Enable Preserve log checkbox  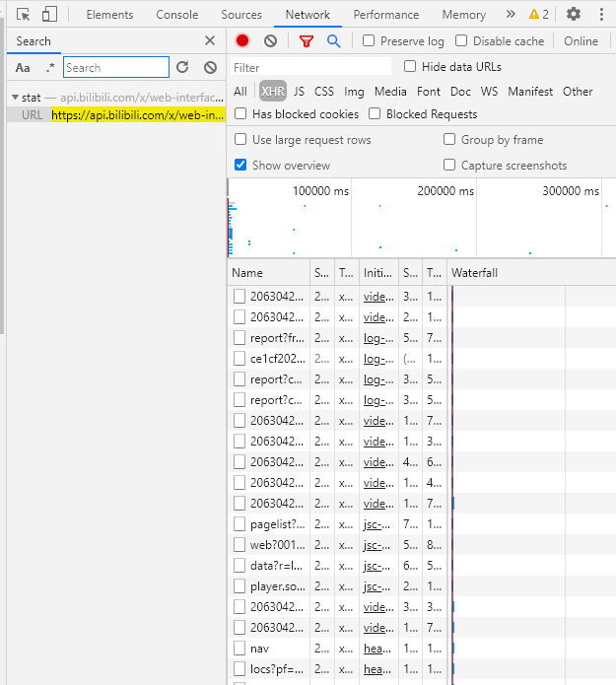coord(369,40)
